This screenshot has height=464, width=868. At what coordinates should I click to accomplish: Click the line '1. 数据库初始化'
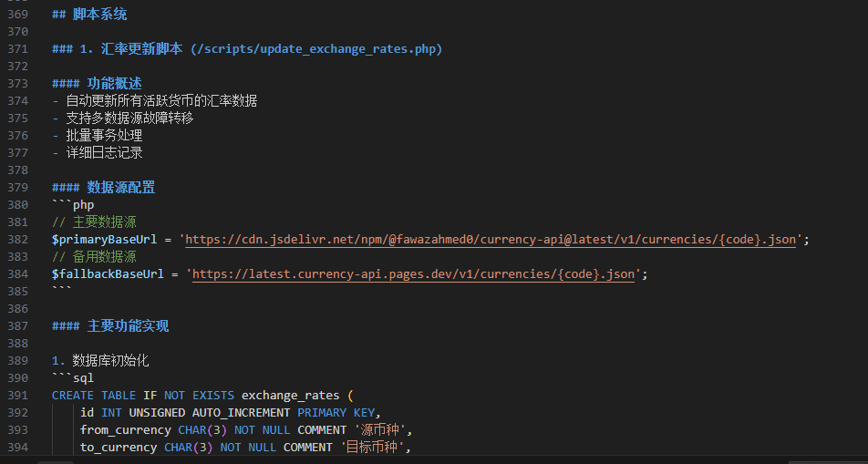(100, 360)
